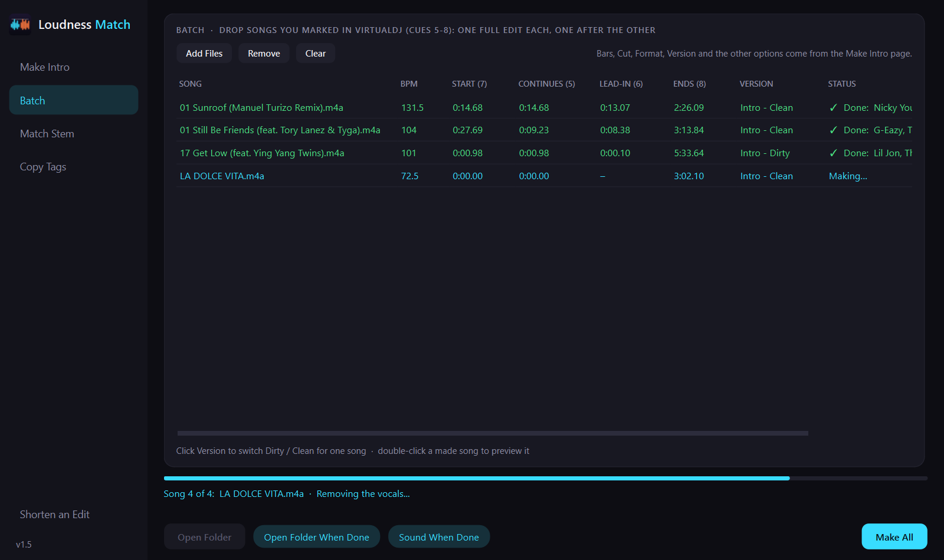944x560 pixels.
Task: Click the disabled Open Folder button
Action: tap(205, 537)
